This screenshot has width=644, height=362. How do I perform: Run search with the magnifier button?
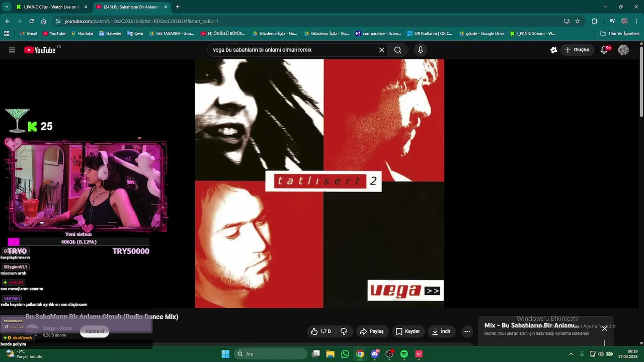398,50
